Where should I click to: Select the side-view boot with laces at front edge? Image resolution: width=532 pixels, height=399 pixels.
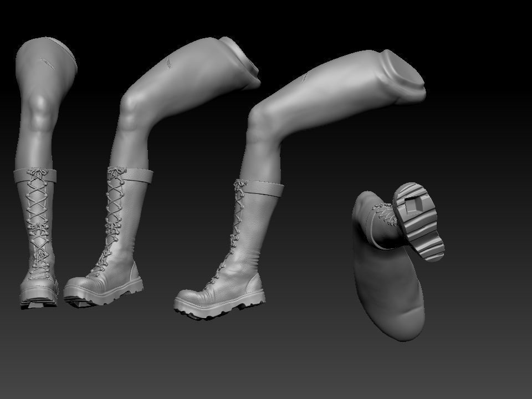[229, 249]
